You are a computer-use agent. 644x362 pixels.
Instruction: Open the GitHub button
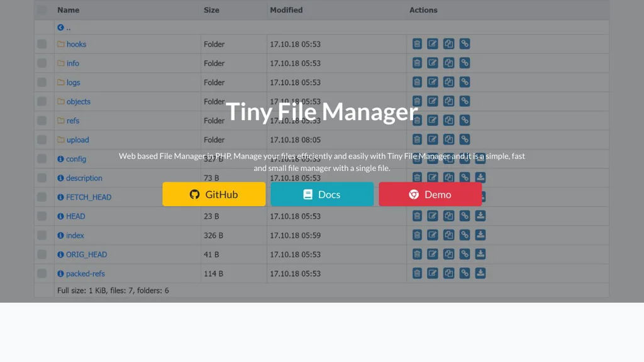coord(214,194)
